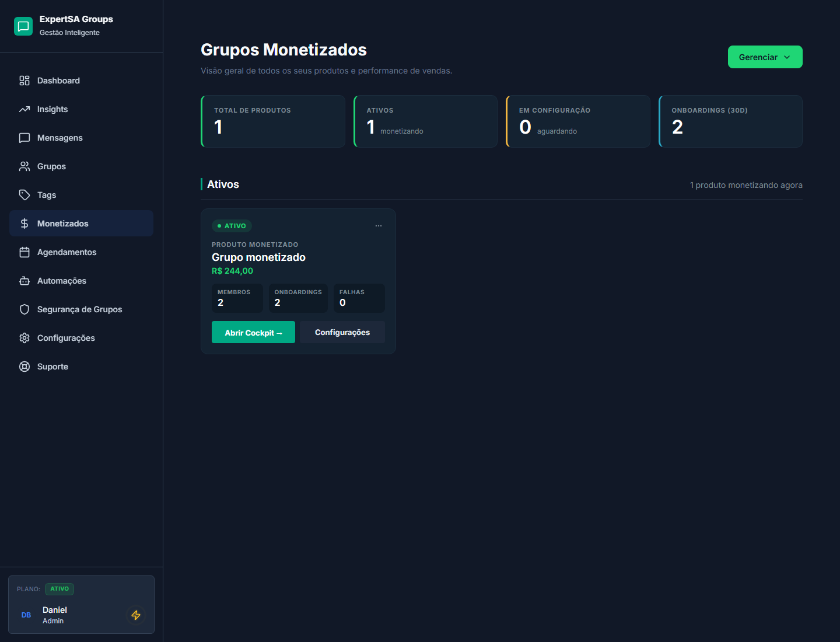Open the Dashboard menu item
The width and height of the screenshot is (840, 642).
coord(81,81)
